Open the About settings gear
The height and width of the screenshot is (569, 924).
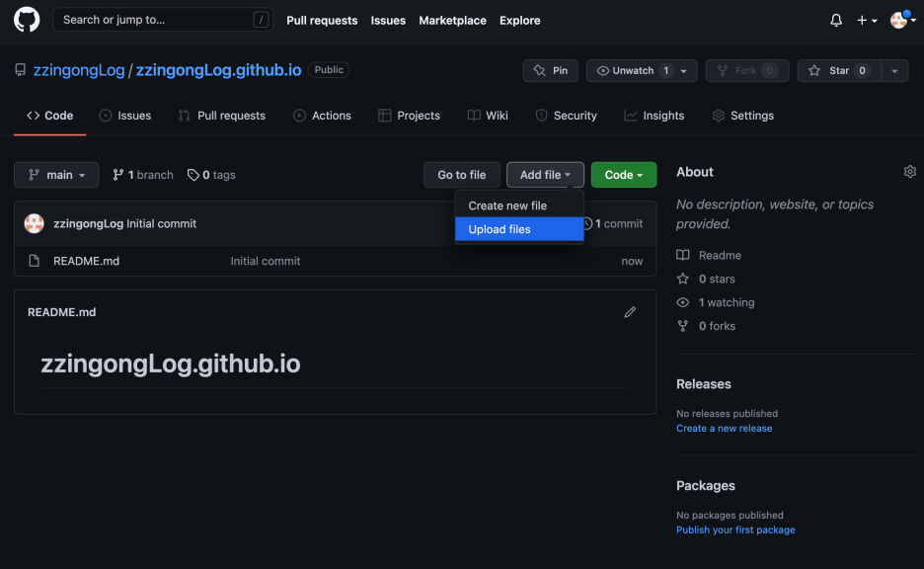coord(910,172)
